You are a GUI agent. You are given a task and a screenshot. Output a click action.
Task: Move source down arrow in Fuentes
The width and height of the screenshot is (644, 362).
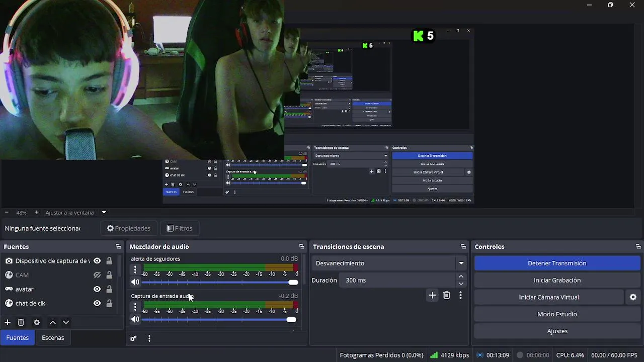[x=66, y=322]
